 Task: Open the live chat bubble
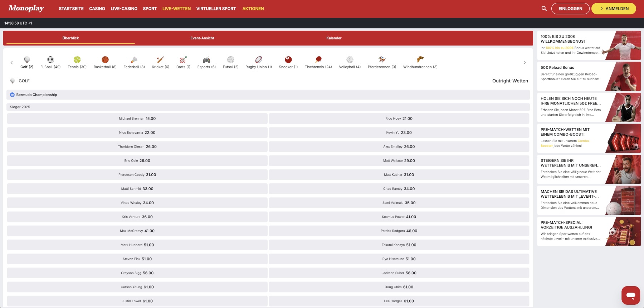click(x=631, y=295)
